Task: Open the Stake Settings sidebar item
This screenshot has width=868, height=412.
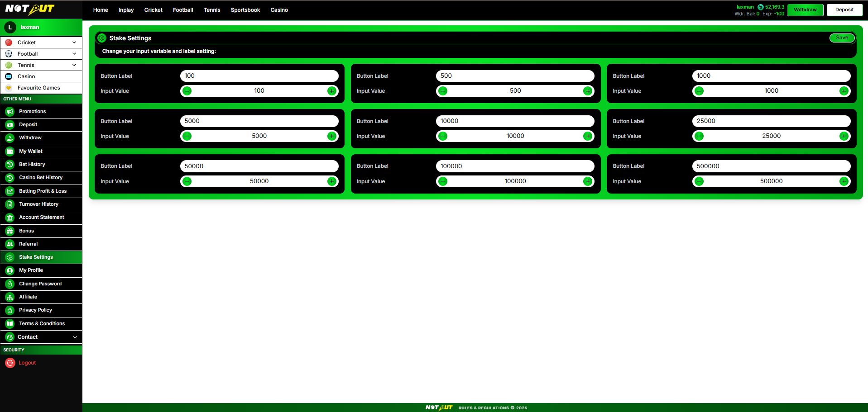Action: click(x=41, y=257)
